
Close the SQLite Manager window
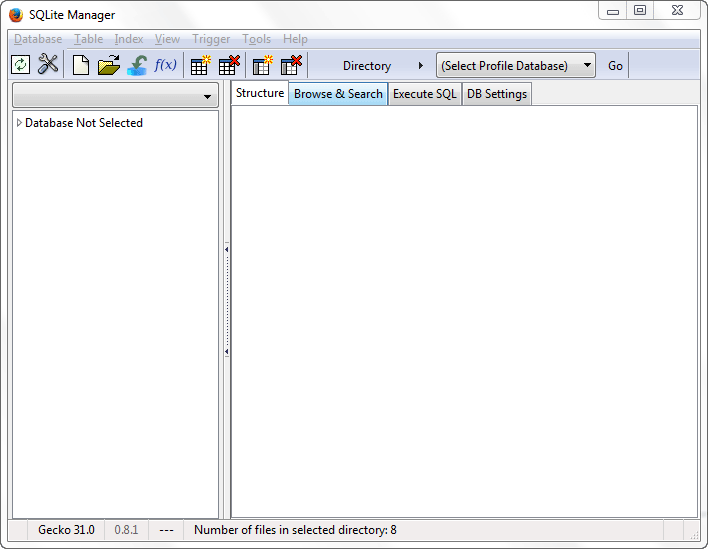677,11
